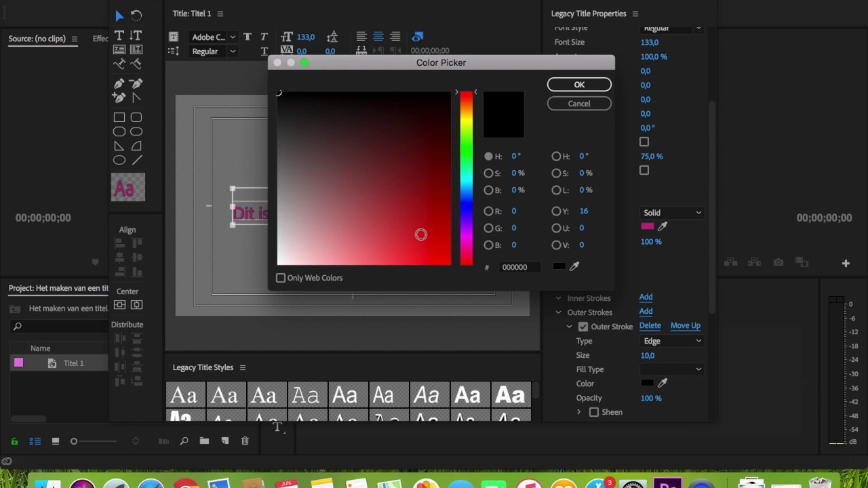
Task: Open the Legacy Title Properties panel menu
Action: pos(635,14)
